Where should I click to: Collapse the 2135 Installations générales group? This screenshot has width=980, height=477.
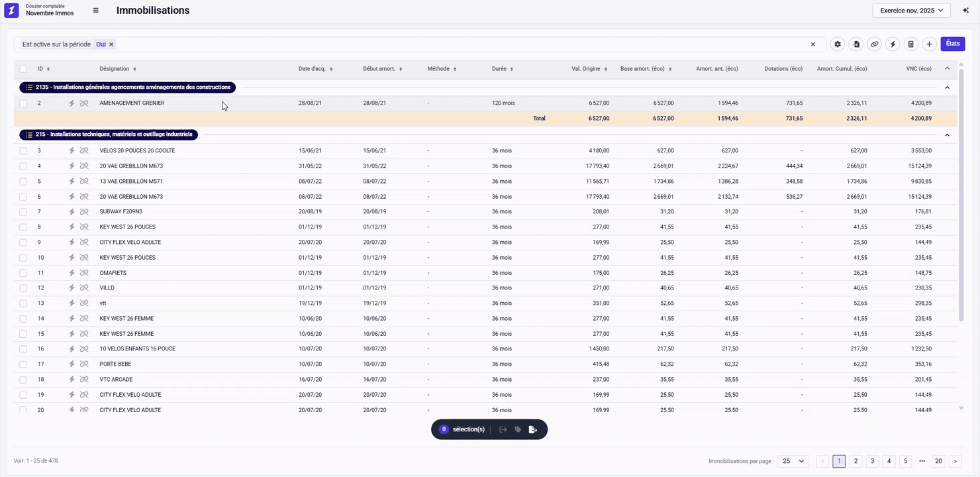tap(947, 87)
